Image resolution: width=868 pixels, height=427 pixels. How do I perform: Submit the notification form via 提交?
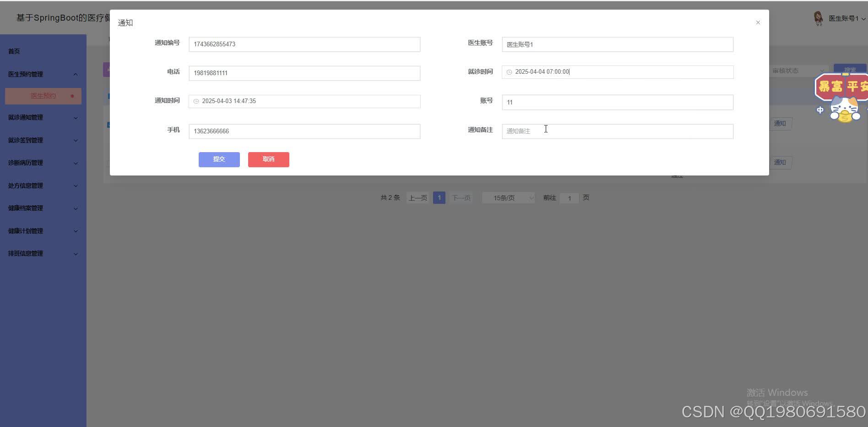219,159
